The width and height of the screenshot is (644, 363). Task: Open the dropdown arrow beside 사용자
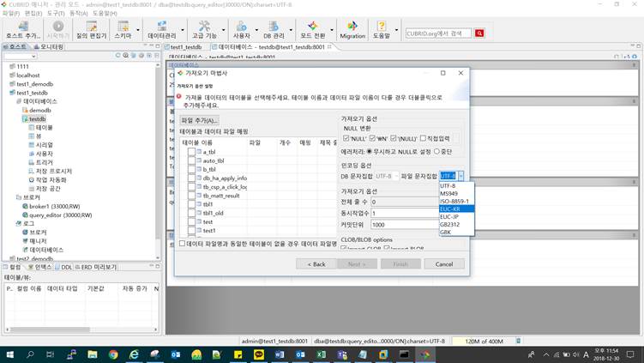(x=256, y=30)
